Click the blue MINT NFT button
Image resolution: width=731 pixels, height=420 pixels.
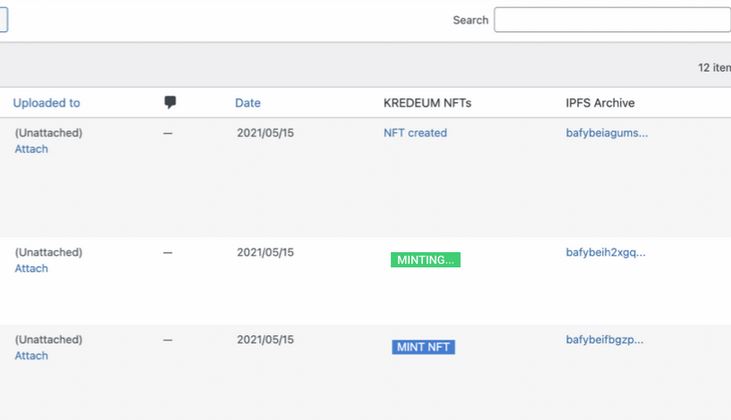point(423,347)
